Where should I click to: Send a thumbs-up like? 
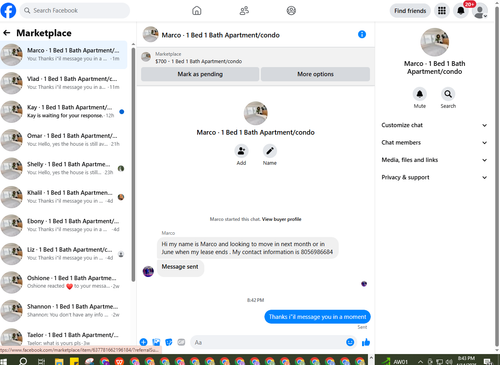click(366, 342)
